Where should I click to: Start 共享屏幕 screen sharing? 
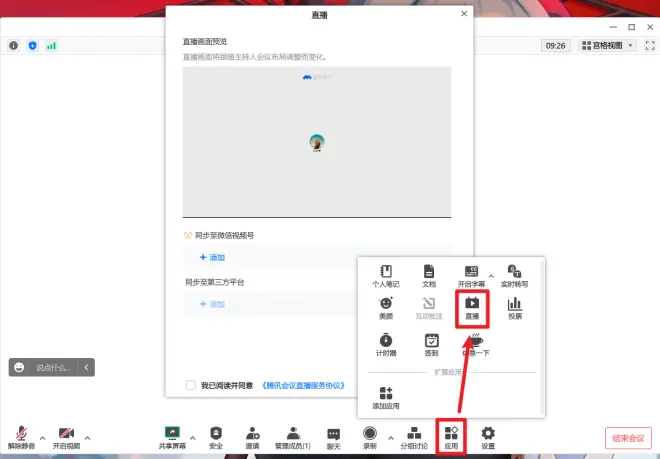172,438
